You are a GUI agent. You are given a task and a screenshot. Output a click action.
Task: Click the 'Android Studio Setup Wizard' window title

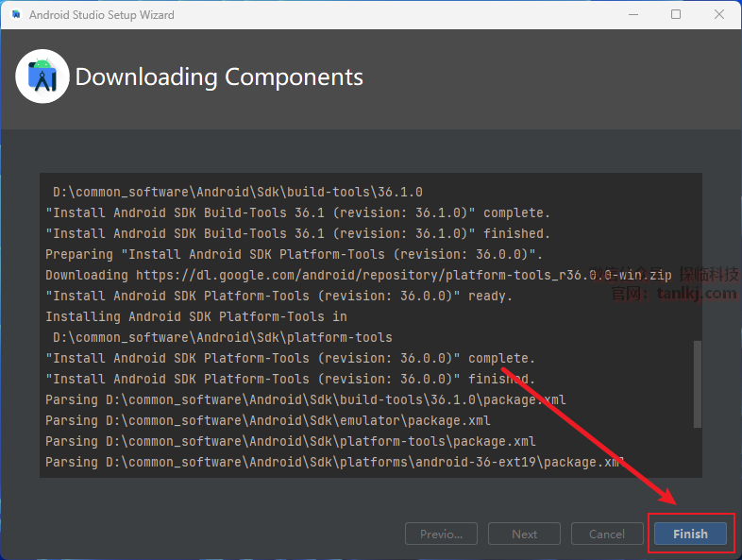(x=102, y=15)
